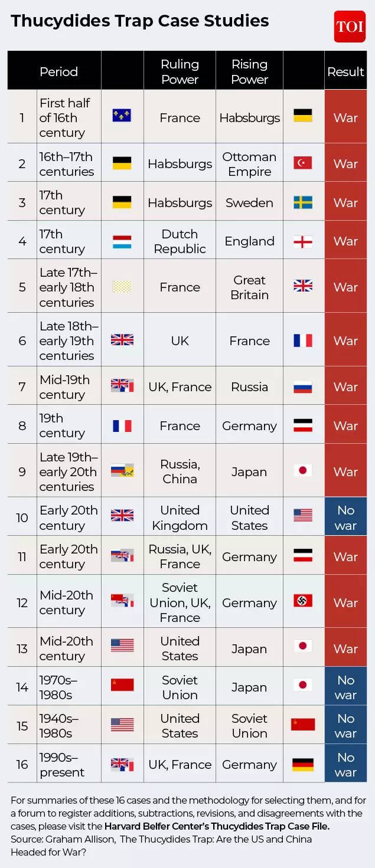Click the Soviet Union flag in row 15
The image size is (375, 868).
(303, 725)
